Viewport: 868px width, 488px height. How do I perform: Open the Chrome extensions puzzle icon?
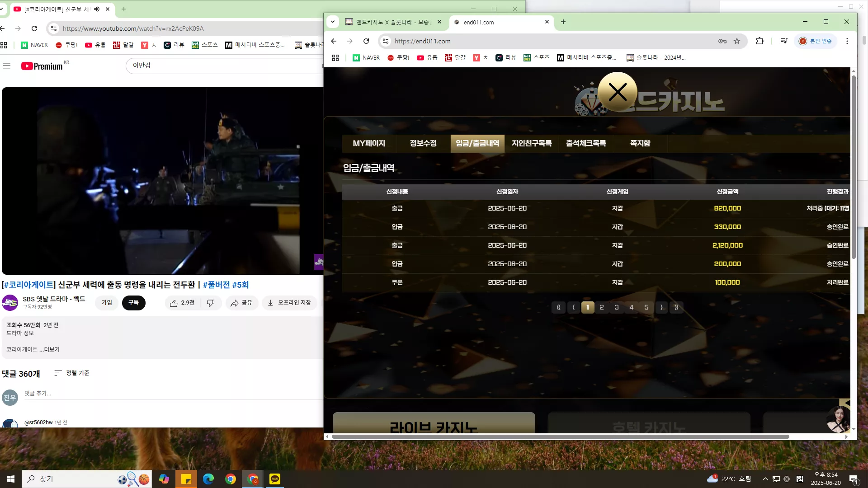[759, 41]
